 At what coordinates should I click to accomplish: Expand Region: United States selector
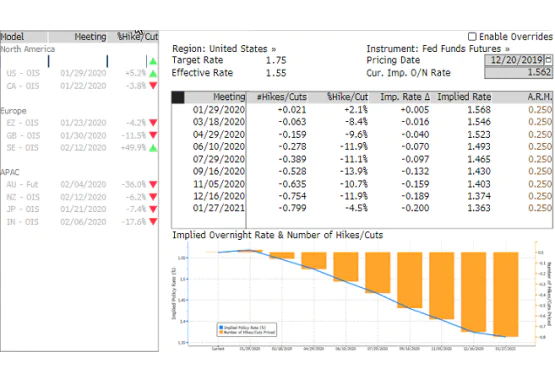point(224,49)
